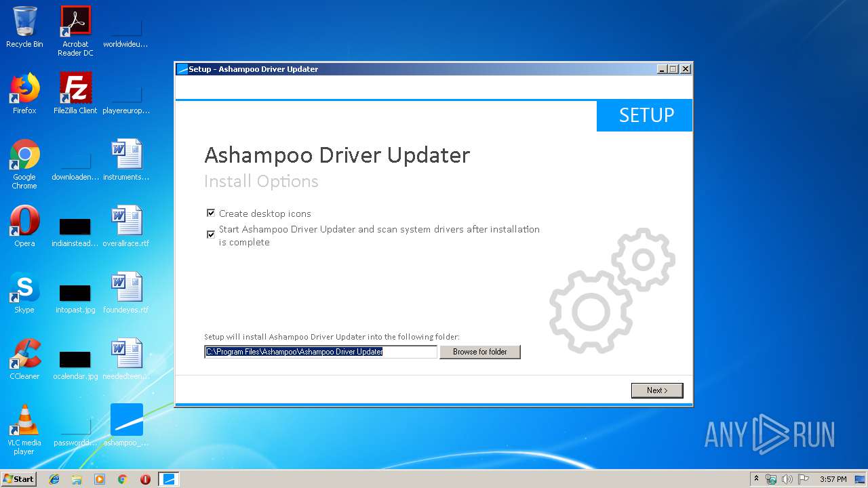
Task: Select the downloaden desktop file
Action: 75,167
